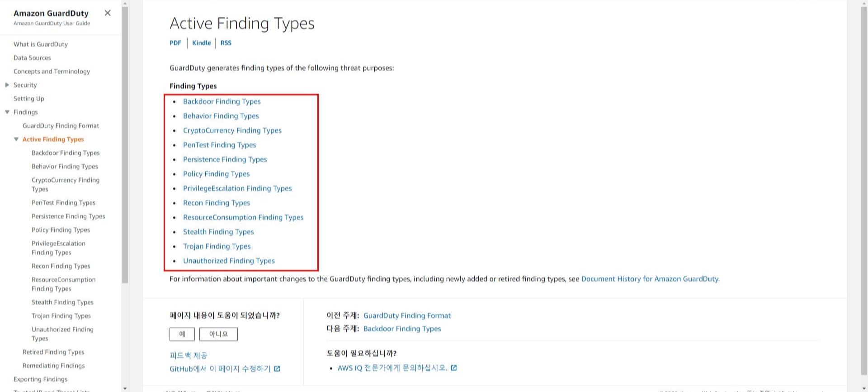Open Backdoor Finding Types in sidebar
Image resolution: width=868 pixels, height=392 pixels.
[66, 153]
